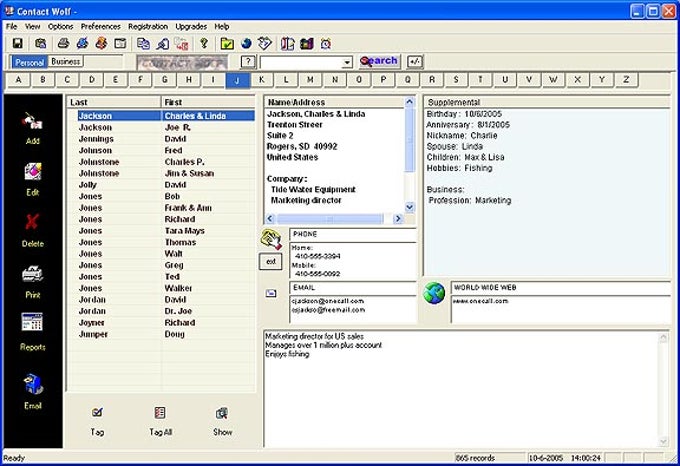
Task: Select the letter K alphabet tab
Action: pyautogui.click(x=261, y=80)
